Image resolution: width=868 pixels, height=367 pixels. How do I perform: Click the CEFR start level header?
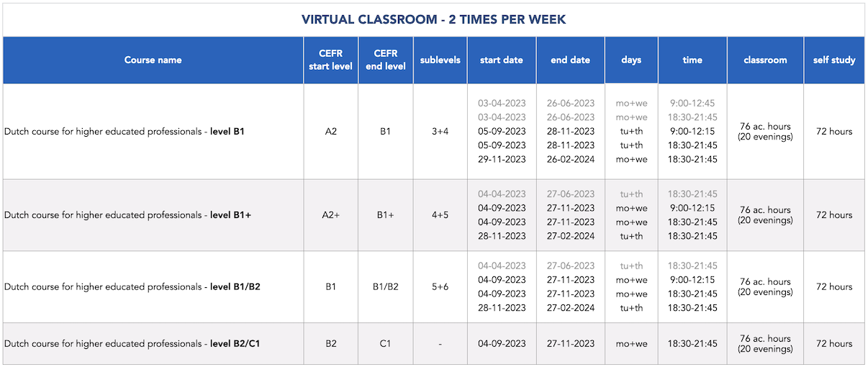330,60
